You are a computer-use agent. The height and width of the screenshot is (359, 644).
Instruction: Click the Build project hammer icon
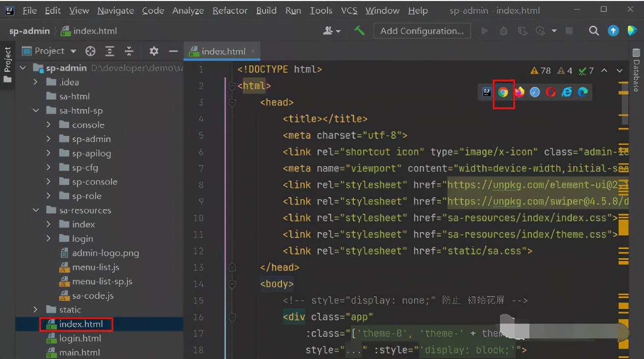(360, 31)
